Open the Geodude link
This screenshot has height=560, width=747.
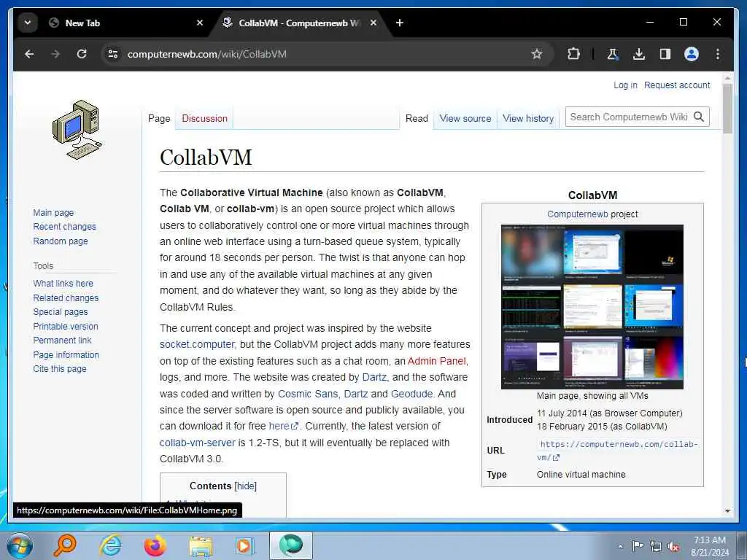pyautogui.click(x=411, y=394)
